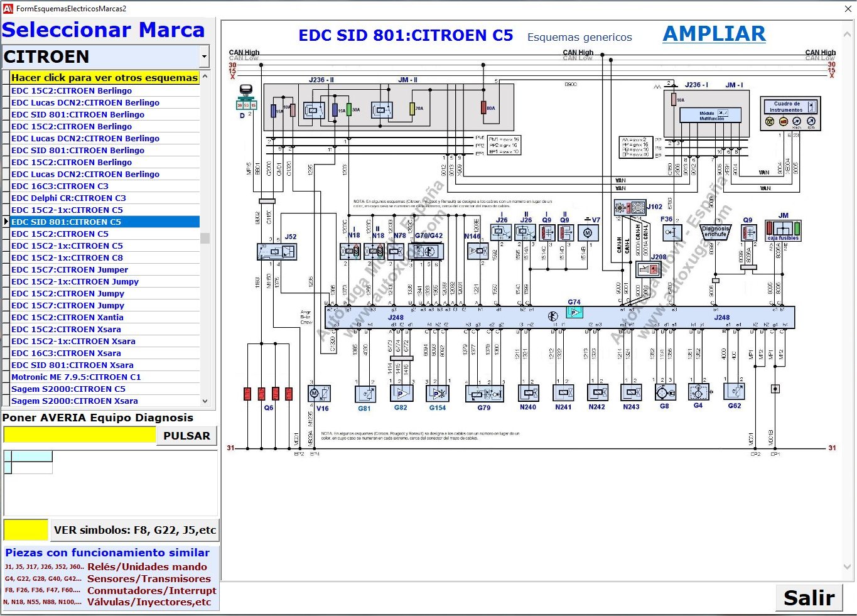The image size is (857, 616).
Task: Click the G4 sensor symbol
Action: click(698, 392)
